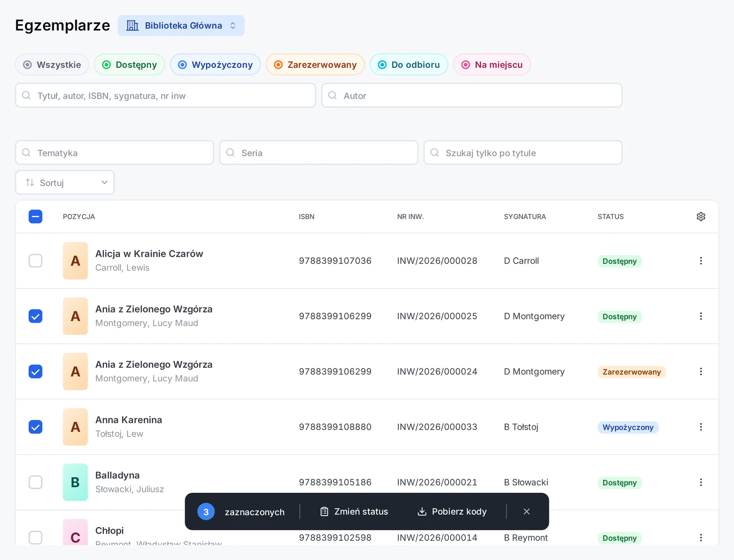Click the SYGNATURA column header
The image size is (734, 560).
tap(525, 217)
